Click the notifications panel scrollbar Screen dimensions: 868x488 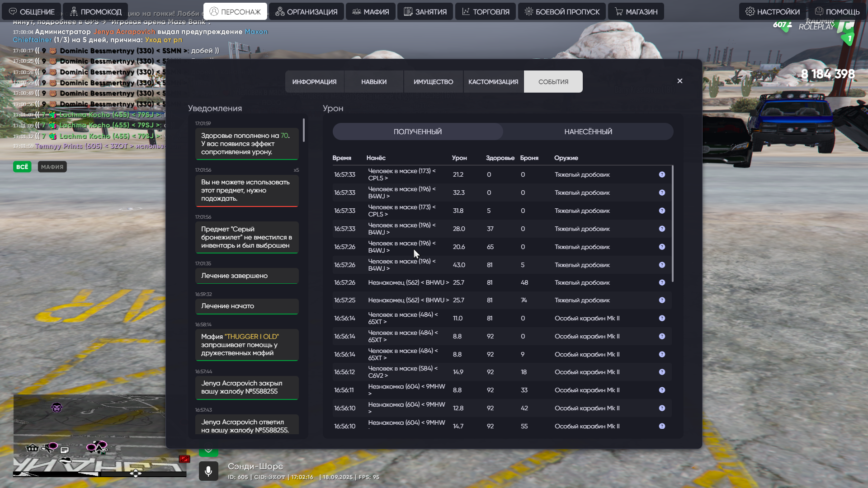(304, 130)
